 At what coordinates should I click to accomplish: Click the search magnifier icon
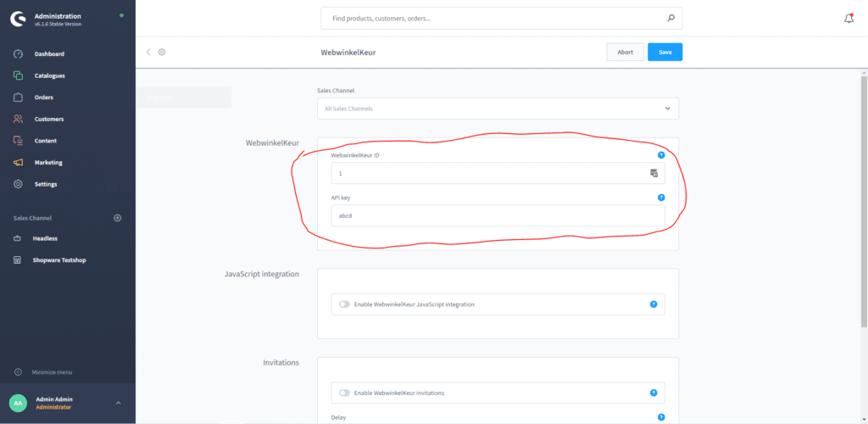tap(670, 18)
